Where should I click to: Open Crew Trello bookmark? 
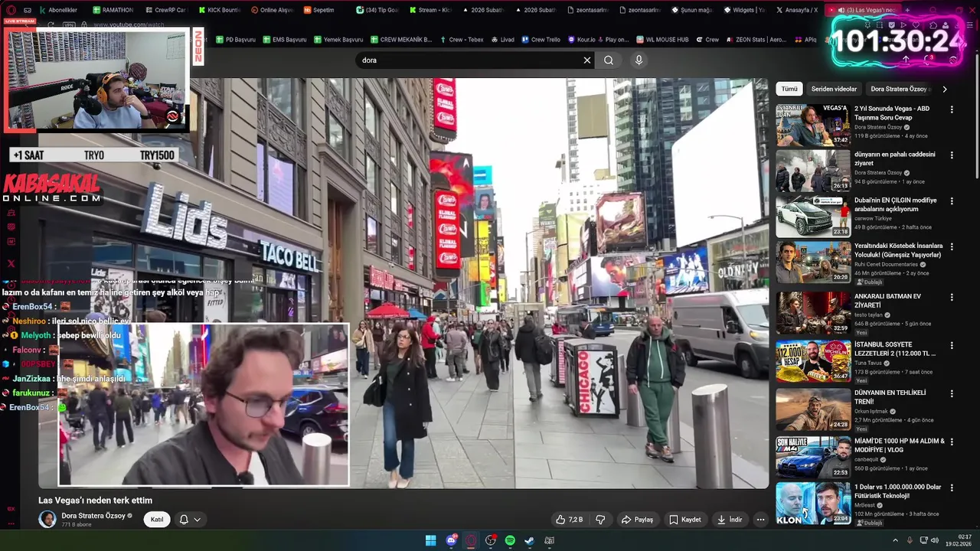pyautogui.click(x=540, y=40)
